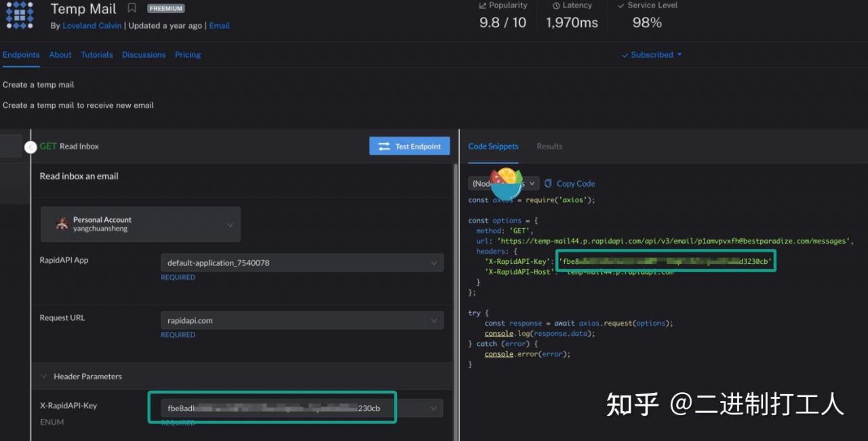View the Pricing tab
Screen dimensions: 868x441
pyautogui.click(x=188, y=55)
